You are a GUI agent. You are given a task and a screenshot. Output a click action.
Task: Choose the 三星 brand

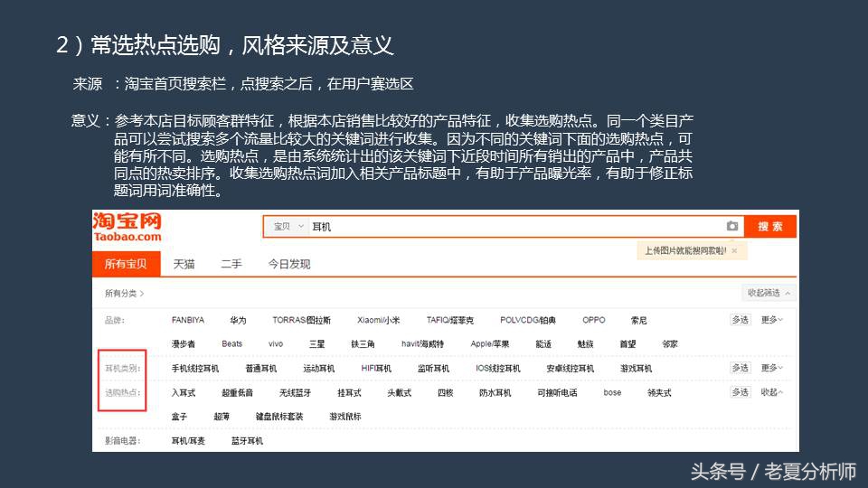(x=316, y=344)
